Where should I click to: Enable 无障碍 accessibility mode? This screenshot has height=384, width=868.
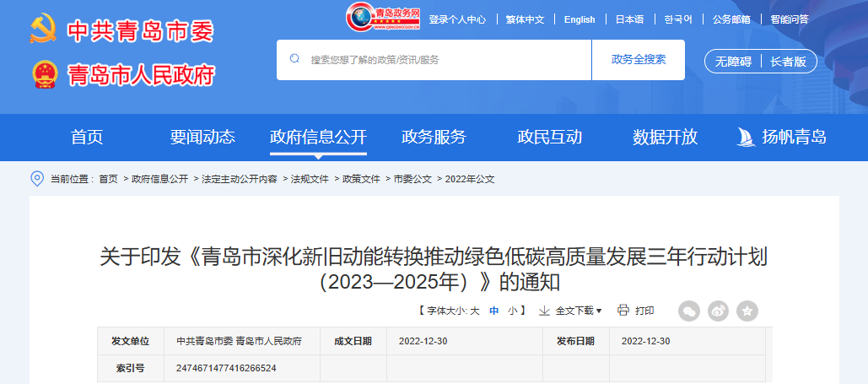(733, 61)
